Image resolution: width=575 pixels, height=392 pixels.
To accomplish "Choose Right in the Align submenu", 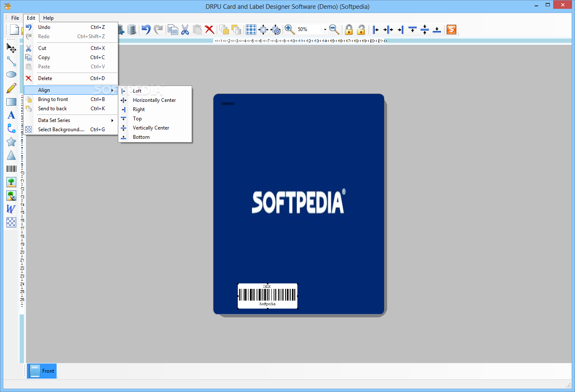I will click(x=155, y=109).
